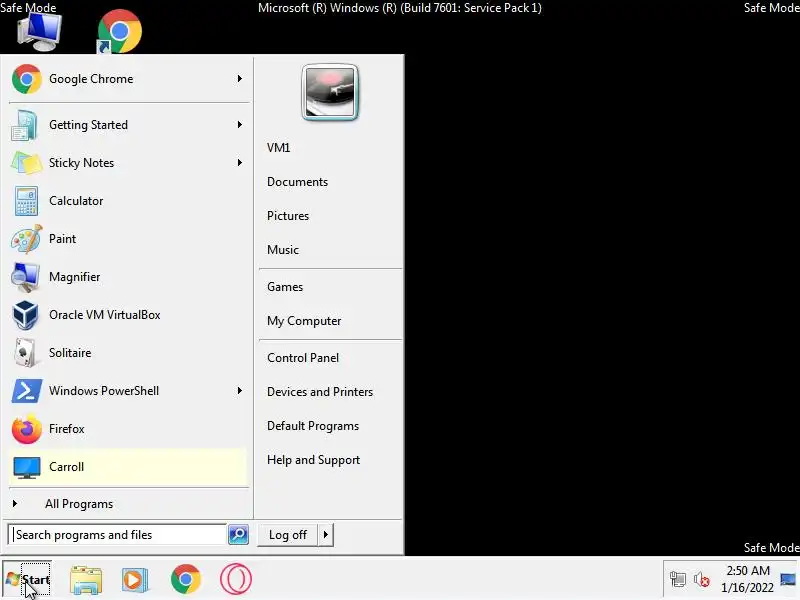Click the search magnifier button
Screen dimensions: 800x600
pyautogui.click(x=238, y=535)
